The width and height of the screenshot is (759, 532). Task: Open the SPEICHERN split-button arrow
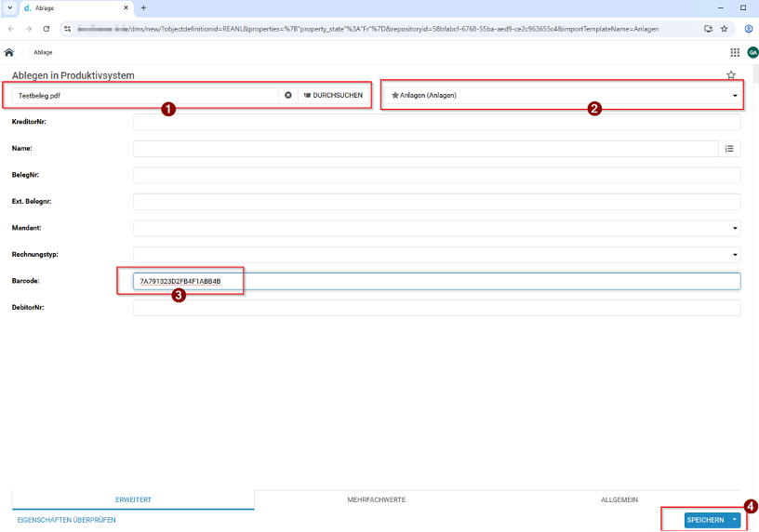click(x=734, y=520)
